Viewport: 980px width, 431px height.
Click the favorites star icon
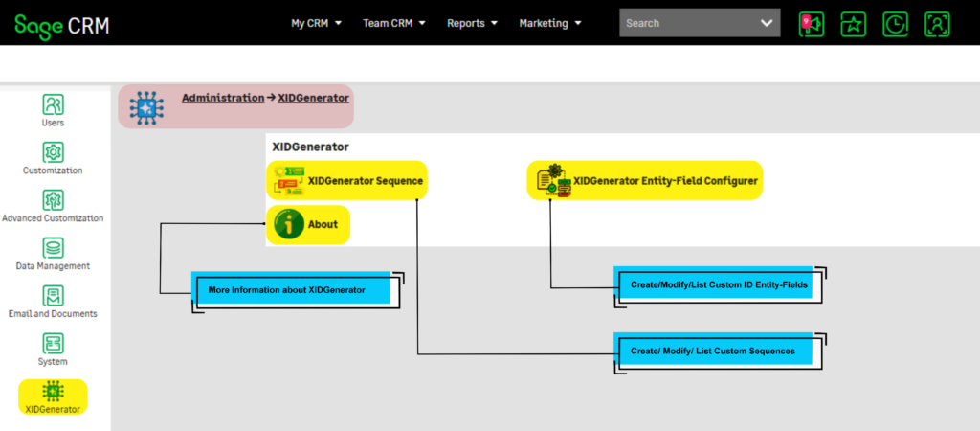point(853,24)
